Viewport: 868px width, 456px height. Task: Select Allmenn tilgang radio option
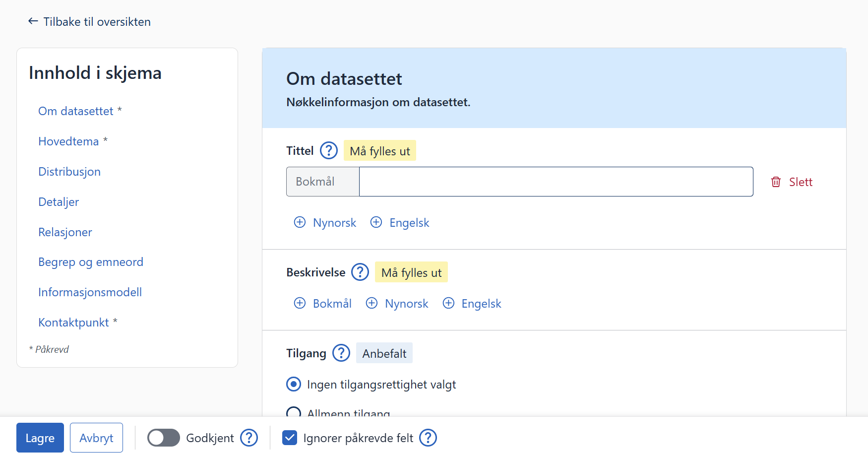pos(294,412)
